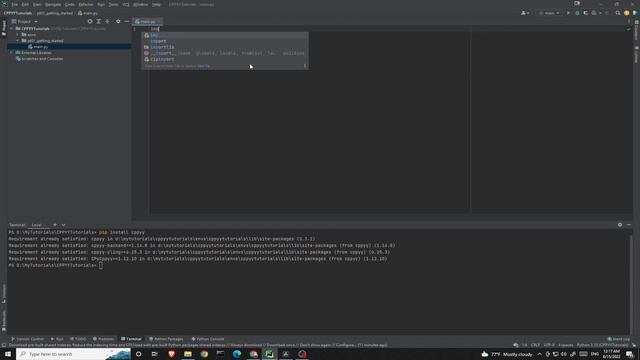Open the Run tool window tab

click(57, 339)
